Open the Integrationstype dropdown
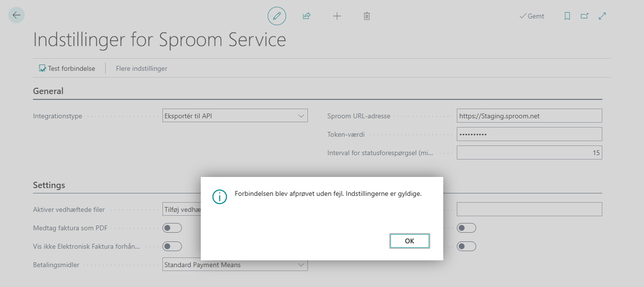 pyautogui.click(x=235, y=115)
